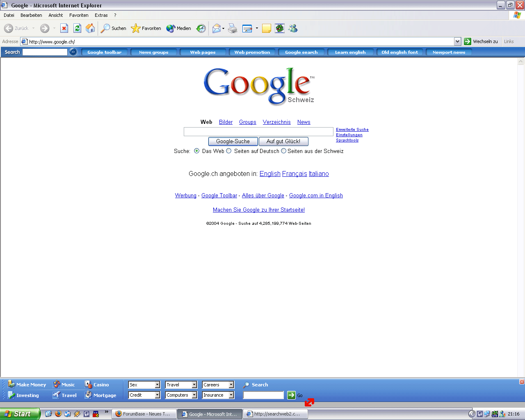Click the Auf gut Glück! button
Screen dimensions: 525x420
tap(283, 142)
